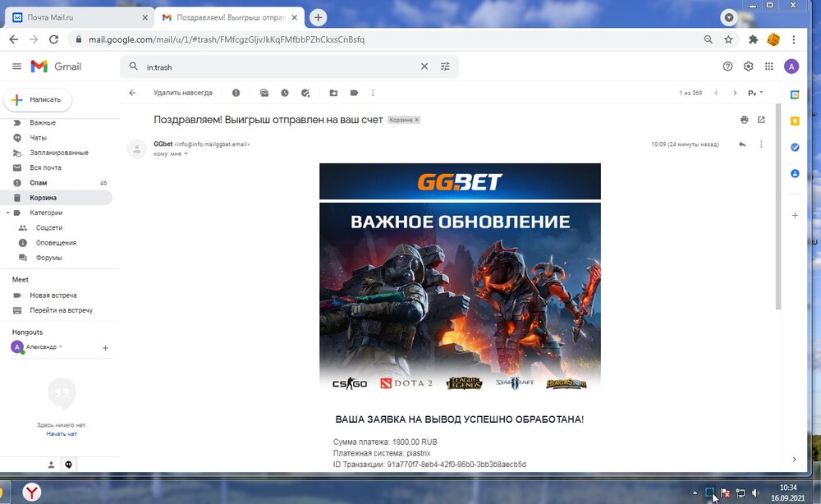Open Google Keep side panel
This screenshot has height=504, width=821.
pyautogui.click(x=795, y=121)
